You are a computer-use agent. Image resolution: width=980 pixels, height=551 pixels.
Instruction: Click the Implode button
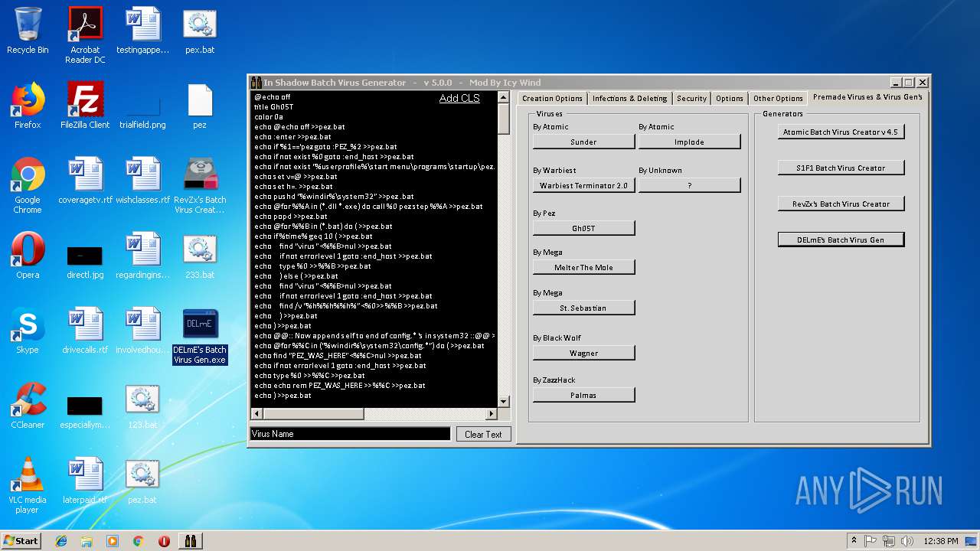click(689, 142)
